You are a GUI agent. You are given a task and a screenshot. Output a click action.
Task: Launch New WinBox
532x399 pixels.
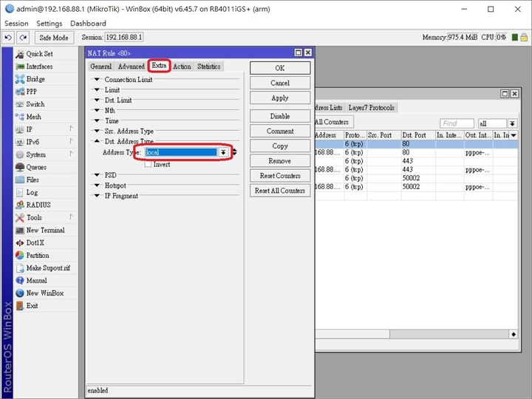click(45, 293)
